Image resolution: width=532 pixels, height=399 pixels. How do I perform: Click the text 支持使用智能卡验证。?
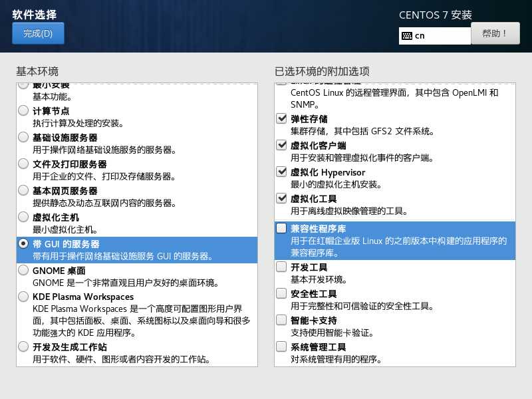pyautogui.click(x=332, y=333)
